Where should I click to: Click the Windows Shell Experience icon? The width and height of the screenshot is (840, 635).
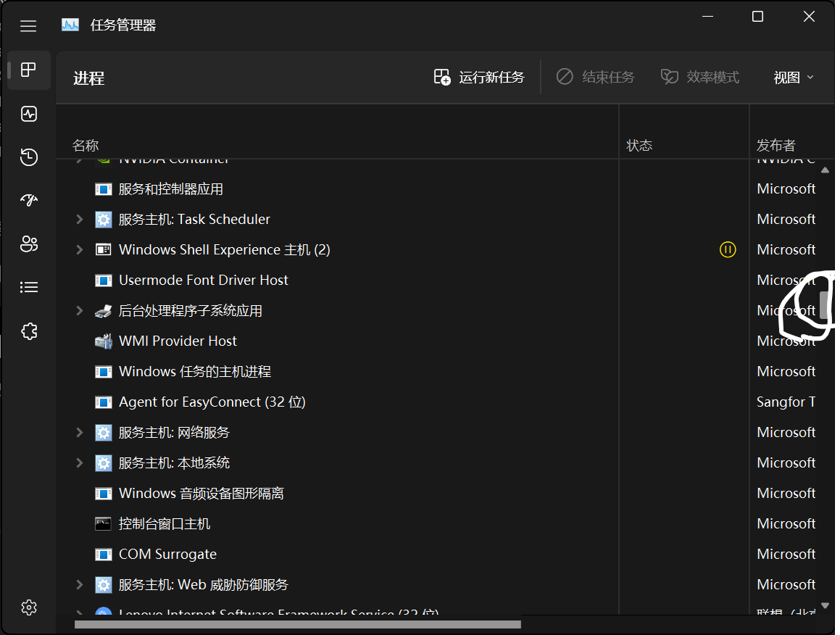coord(104,249)
